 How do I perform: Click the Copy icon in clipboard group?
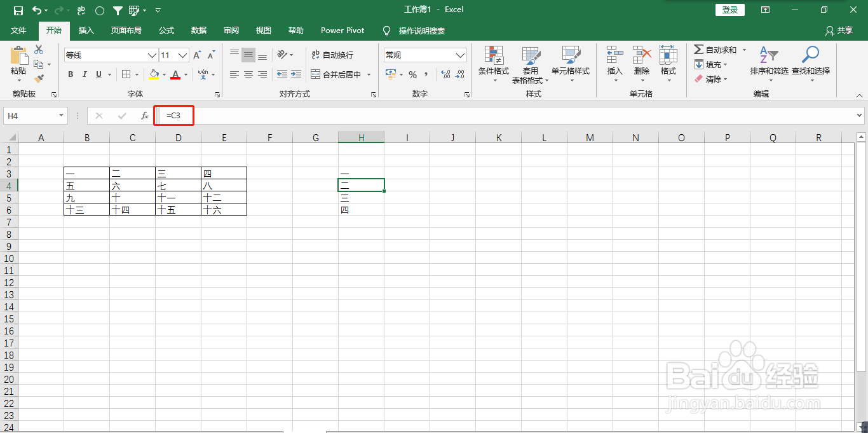pyautogui.click(x=39, y=64)
